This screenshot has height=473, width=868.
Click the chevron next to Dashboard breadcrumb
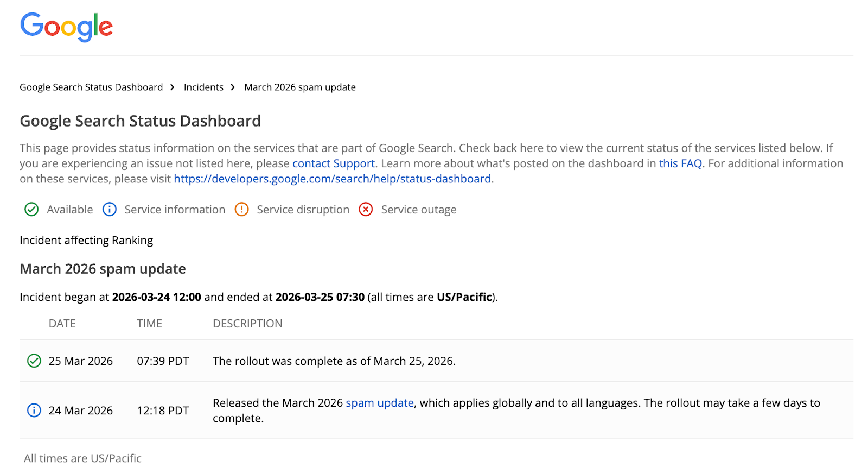[172, 87]
